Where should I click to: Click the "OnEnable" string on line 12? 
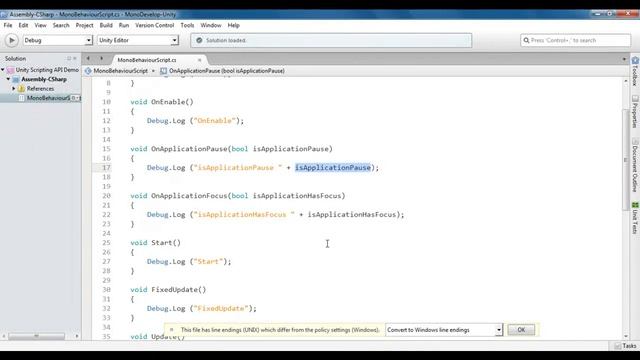tap(215, 121)
